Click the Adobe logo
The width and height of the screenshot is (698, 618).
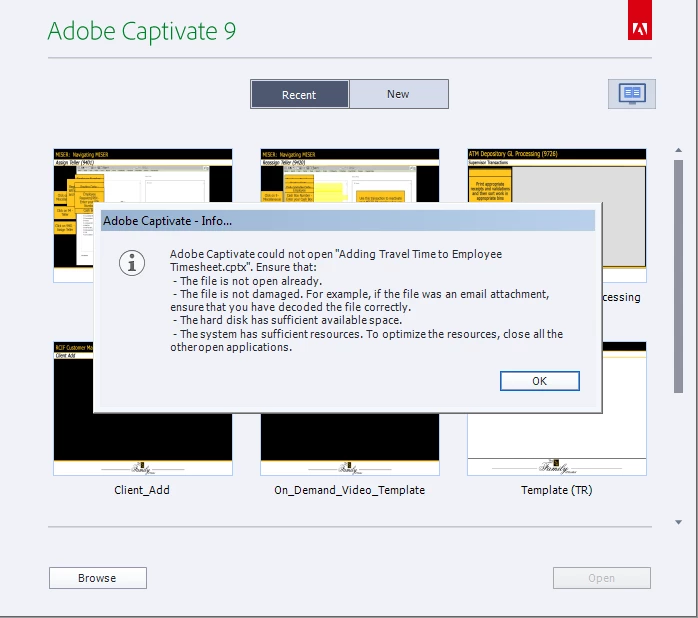coord(640,20)
